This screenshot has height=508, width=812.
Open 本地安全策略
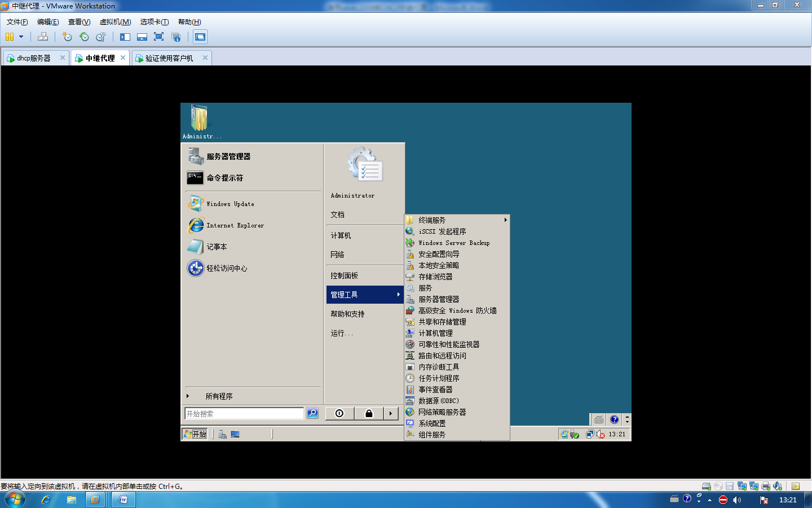[x=457, y=265]
